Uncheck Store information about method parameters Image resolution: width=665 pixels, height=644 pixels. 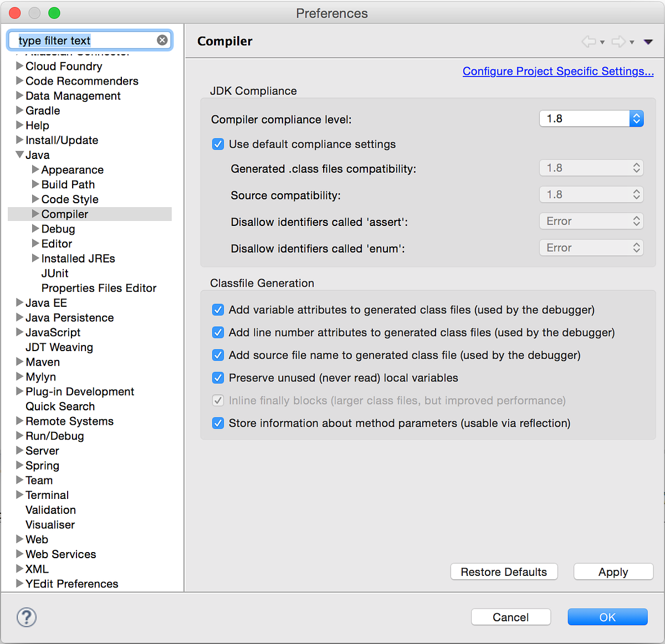(x=218, y=423)
